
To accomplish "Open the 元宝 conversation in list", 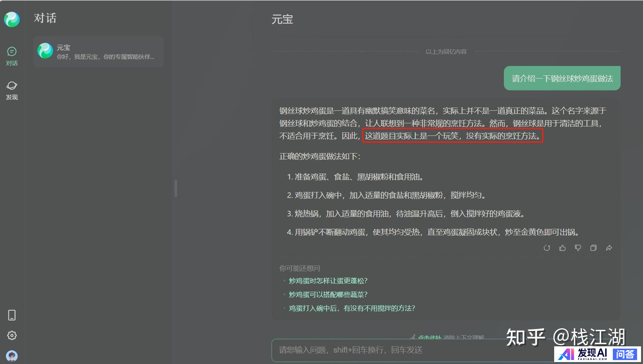I will tap(99, 51).
